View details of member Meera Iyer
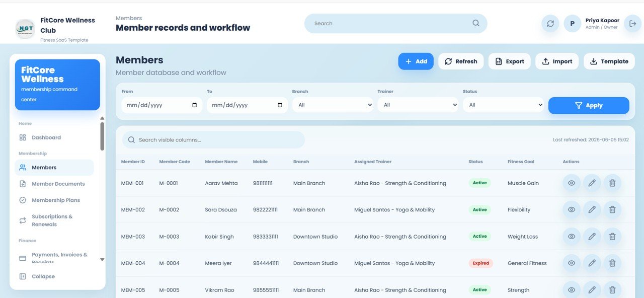 [x=572, y=263]
